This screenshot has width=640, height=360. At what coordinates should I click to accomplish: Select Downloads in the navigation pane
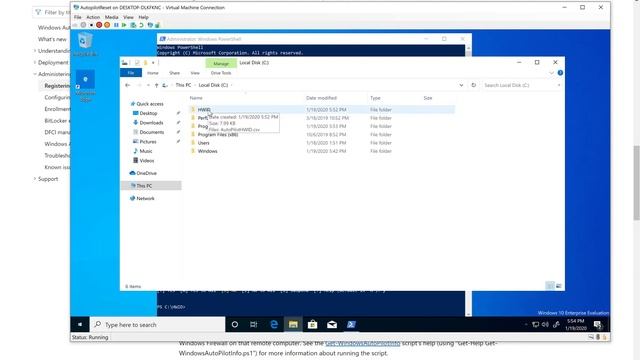[x=151, y=122]
